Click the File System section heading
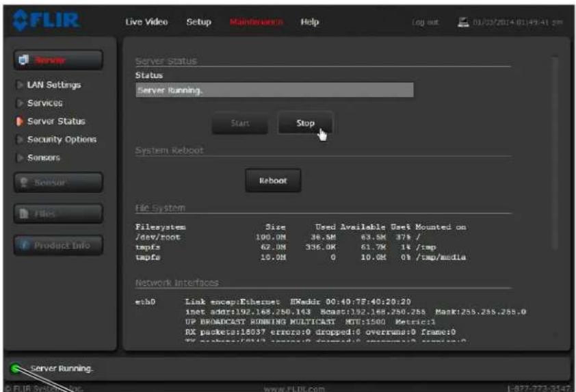 [160, 208]
